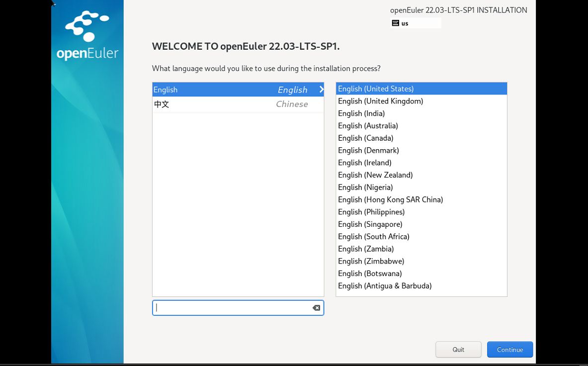Choose English (Zimbabwe) locale
Image resolution: width=588 pixels, height=366 pixels.
tap(421, 262)
